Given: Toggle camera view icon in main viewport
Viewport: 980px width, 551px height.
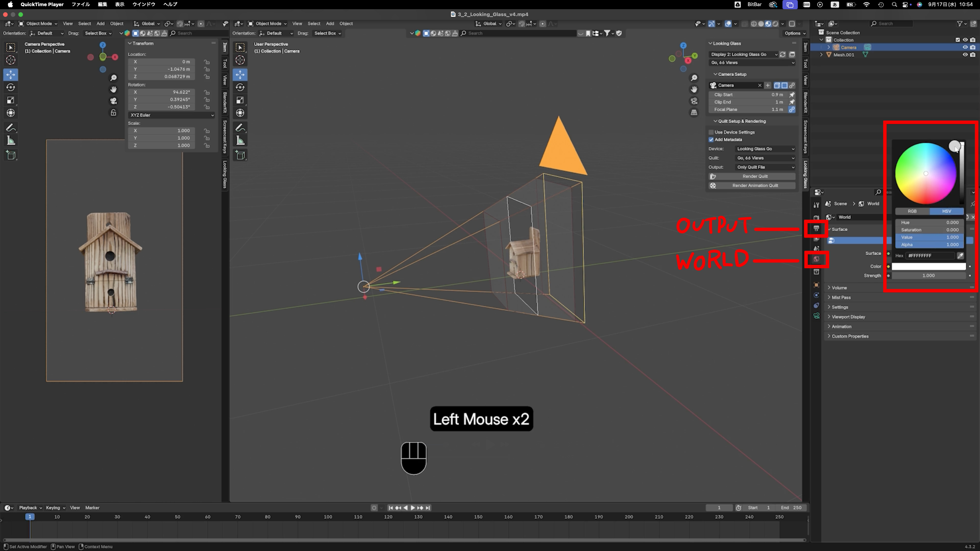Looking at the screenshot, I should tap(694, 101).
